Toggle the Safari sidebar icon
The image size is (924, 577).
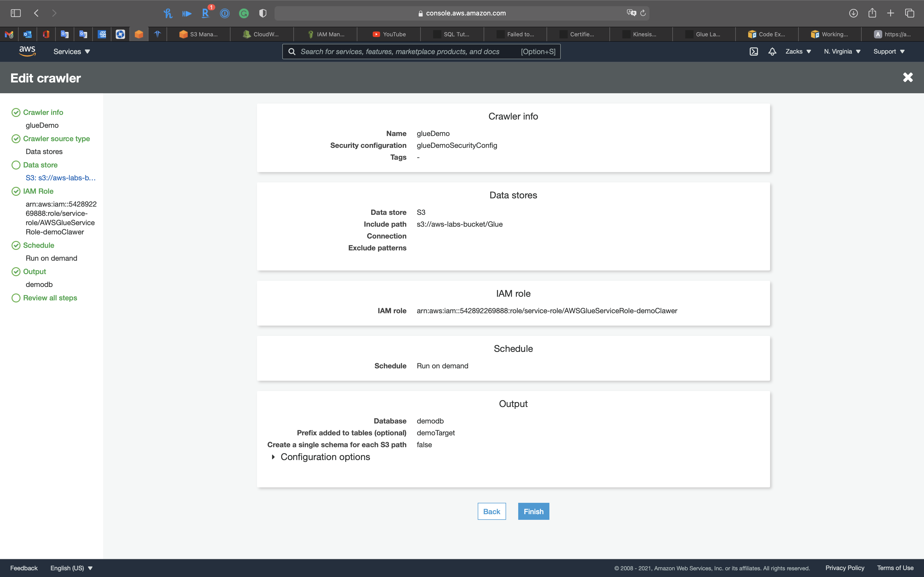16,13
